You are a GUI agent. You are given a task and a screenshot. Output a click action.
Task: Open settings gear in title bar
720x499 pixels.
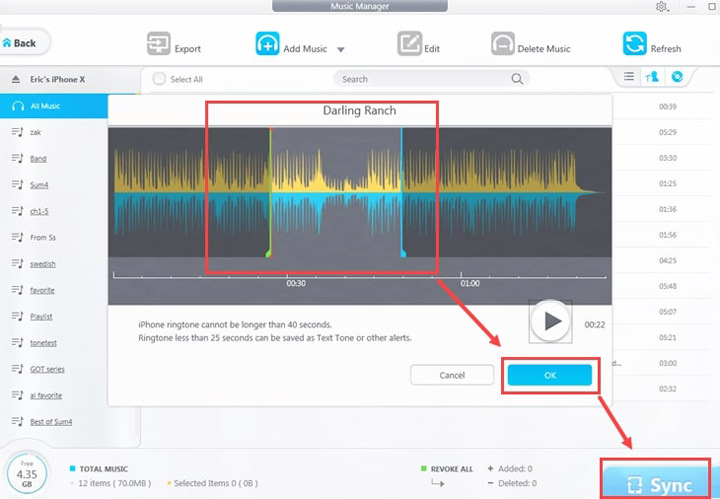[x=661, y=6]
